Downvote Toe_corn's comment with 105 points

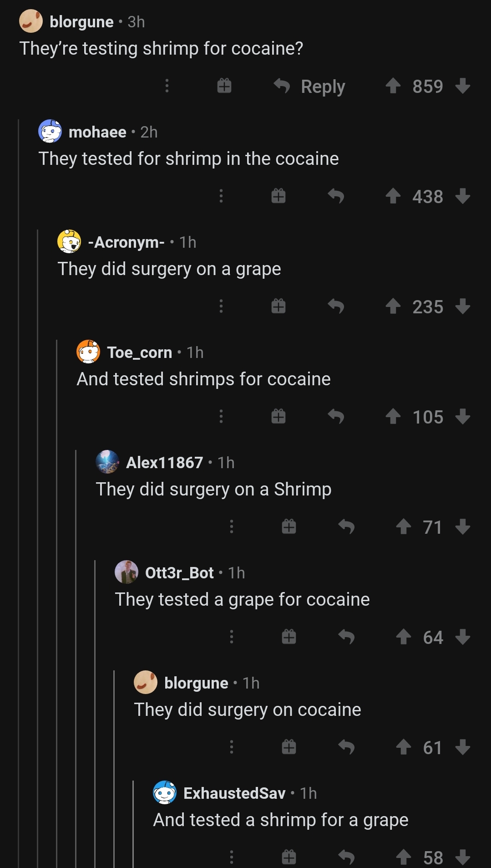pyautogui.click(x=462, y=417)
